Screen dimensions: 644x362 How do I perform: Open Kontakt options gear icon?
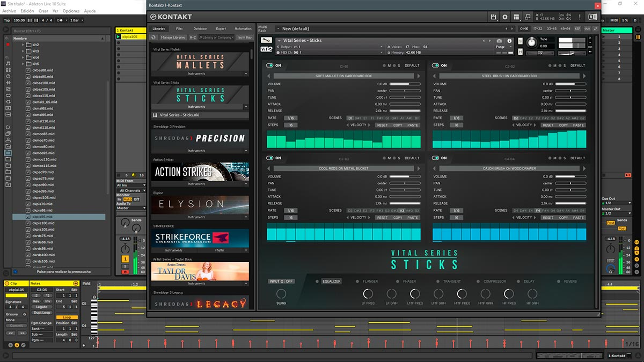tap(504, 17)
